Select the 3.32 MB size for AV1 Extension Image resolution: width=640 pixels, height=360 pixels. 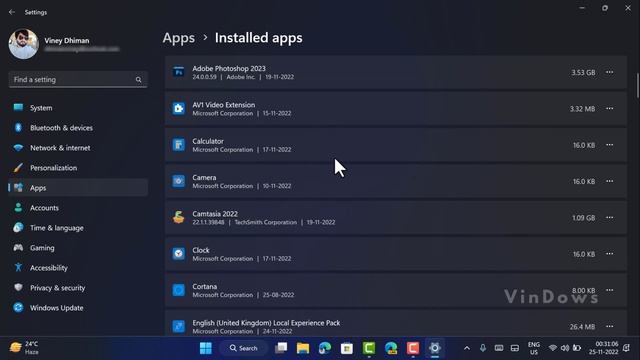tap(582, 109)
